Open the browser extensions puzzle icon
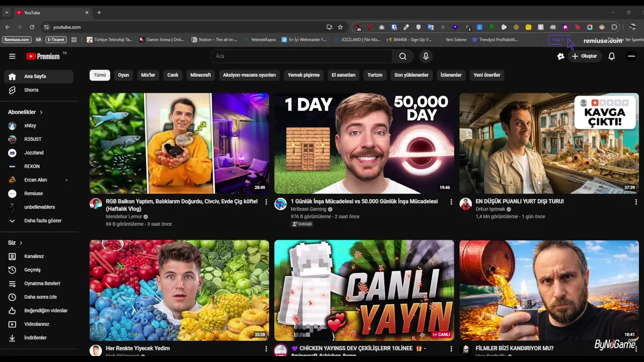The height and width of the screenshot is (362, 644). point(614,27)
